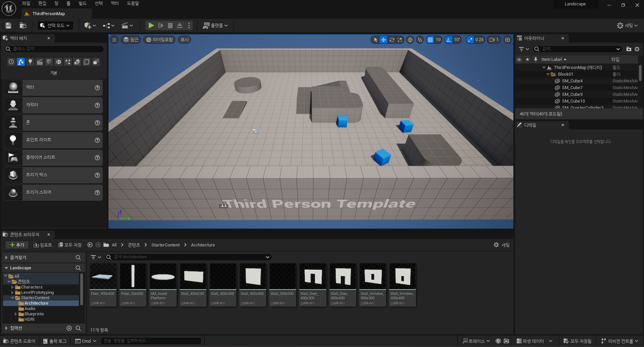Click the 추가 add button in content browser
The image size is (644, 347).
[x=17, y=245]
